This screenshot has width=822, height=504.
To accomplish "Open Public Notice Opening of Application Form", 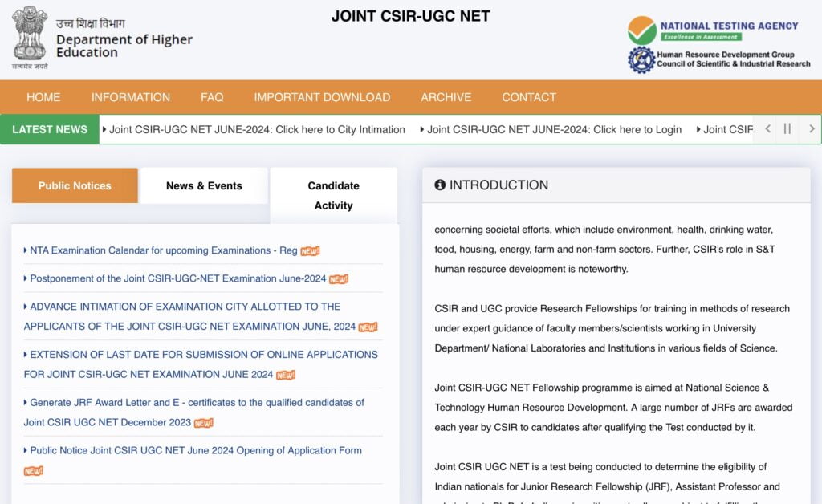I will 196,450.
